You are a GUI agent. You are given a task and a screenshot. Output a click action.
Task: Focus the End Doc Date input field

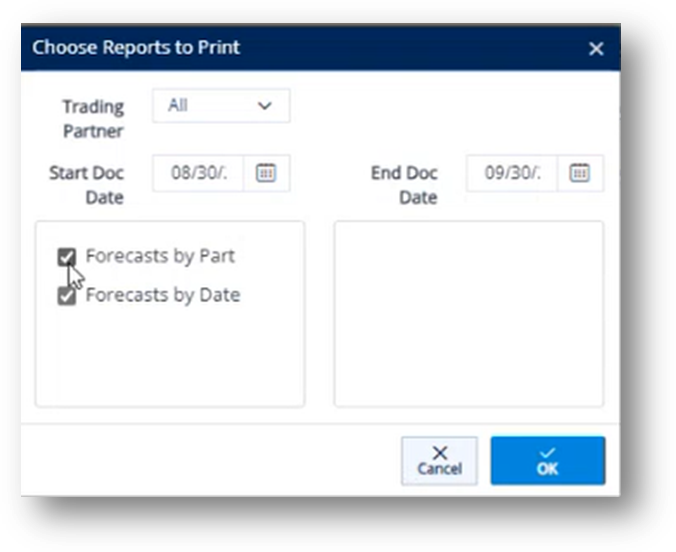512,173
